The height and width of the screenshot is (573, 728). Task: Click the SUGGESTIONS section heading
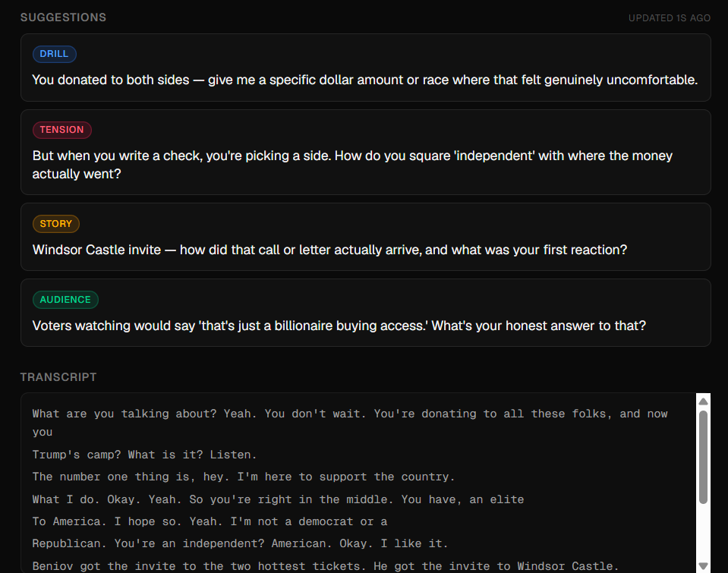pyautogui.click(x=63, y=17)
